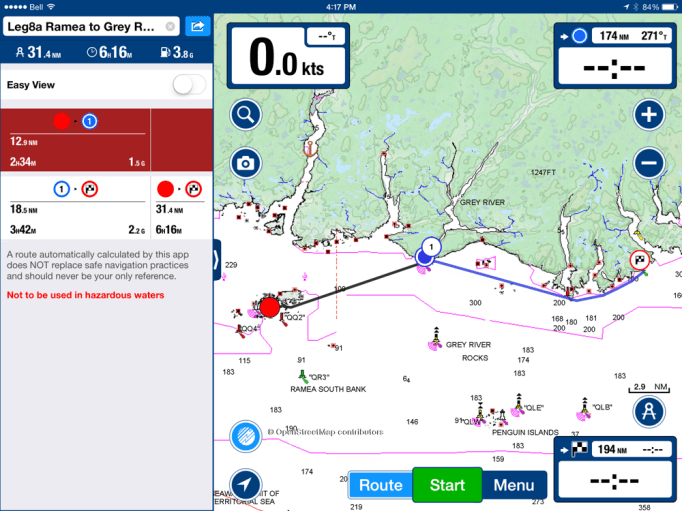Image resolution: width=682 pixels, height=511 pixels.
Task: Zoom out with the minus button
Action: click(x=649, y=162)
